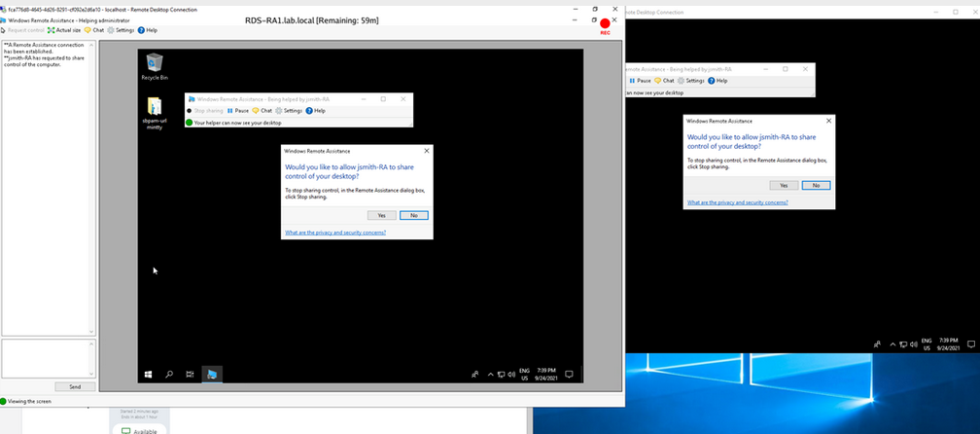The height and width of the screenshot is (434, 980).
Task: Expand hidden tray icons in left mirrored taskbar
Action: point(490,374)
